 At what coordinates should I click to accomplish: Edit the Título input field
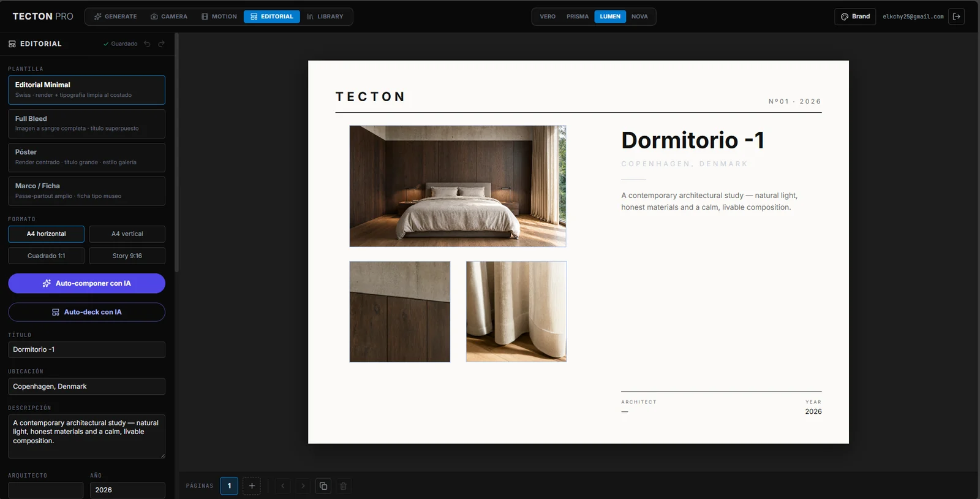coord(86,349)
